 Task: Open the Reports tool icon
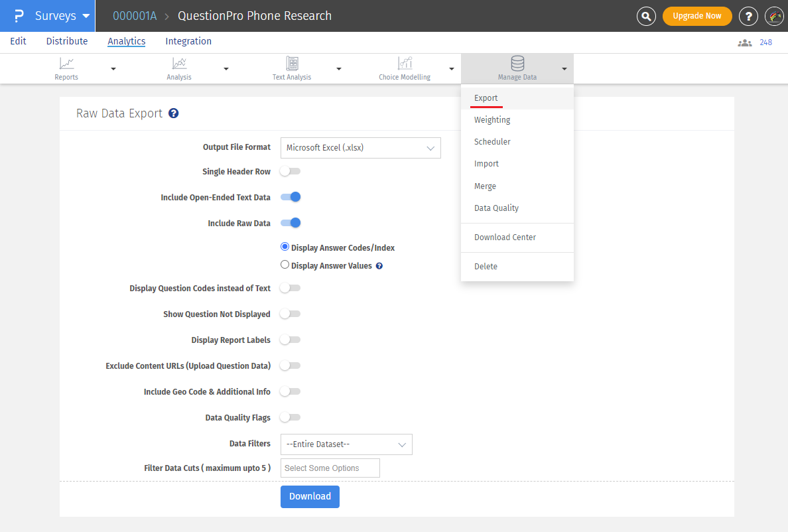click(66, 64)
